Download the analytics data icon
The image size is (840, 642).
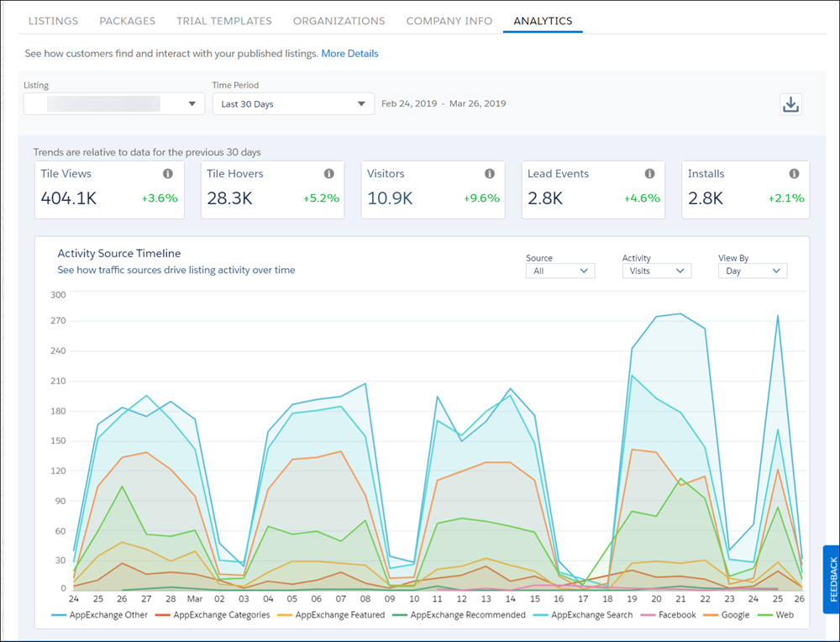[x=790, y=104]
